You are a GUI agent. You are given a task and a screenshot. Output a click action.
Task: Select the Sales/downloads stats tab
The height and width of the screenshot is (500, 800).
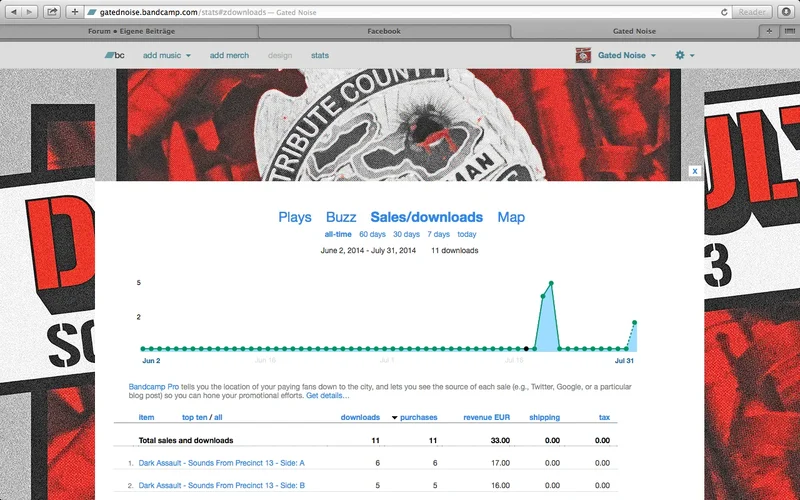427,217
